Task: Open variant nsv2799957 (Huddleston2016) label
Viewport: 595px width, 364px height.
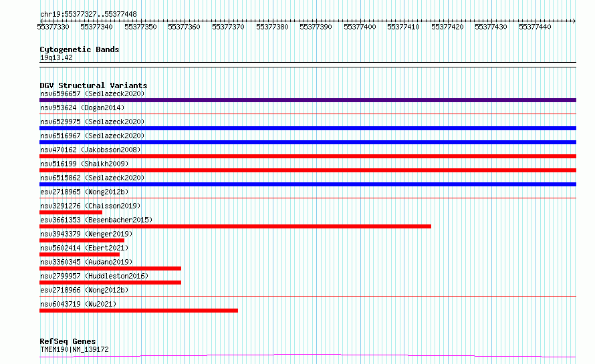Action: pyautogui.click(x=94, y=276)
